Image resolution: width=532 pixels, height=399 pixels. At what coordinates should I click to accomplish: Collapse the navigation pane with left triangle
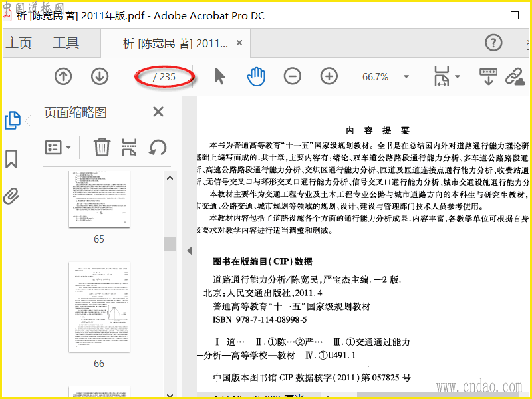pyautogui.click(x=190, y=251)
